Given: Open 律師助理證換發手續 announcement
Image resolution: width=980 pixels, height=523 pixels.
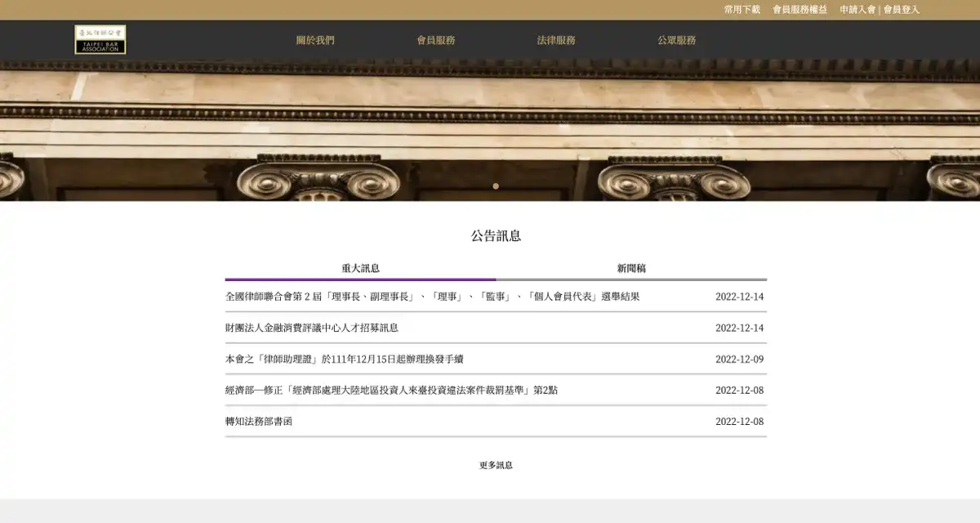Looking at the screenshot, I should coord(345,359).
